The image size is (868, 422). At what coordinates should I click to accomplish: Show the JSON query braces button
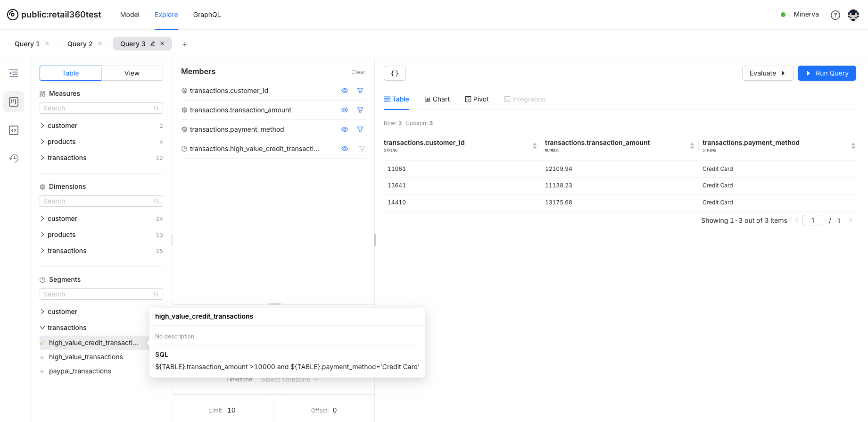click(x=395, y=73)
